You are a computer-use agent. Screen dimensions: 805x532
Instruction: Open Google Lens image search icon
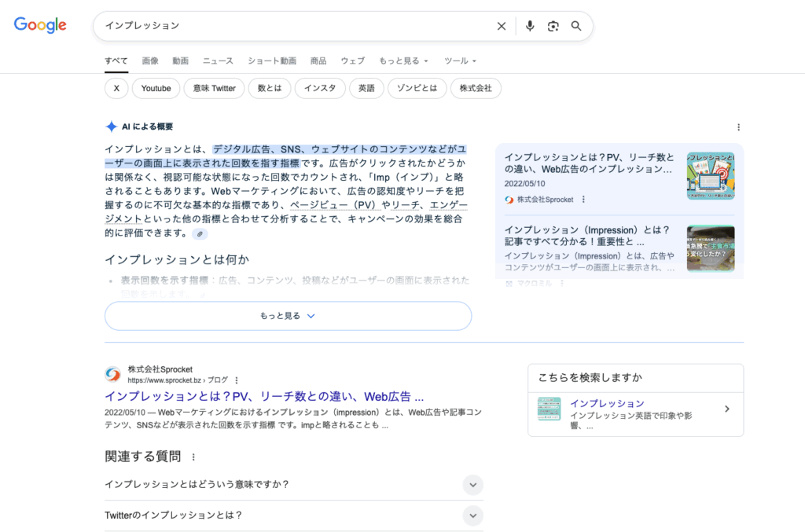[x=553, y=26]
